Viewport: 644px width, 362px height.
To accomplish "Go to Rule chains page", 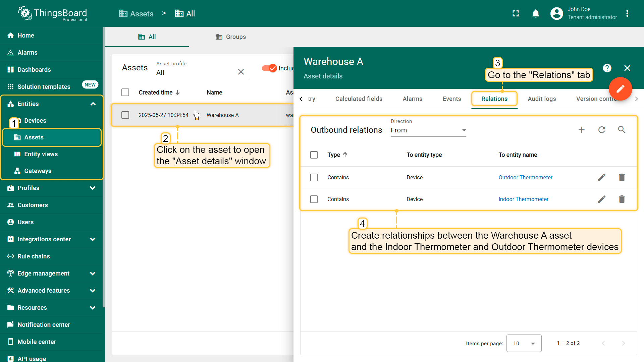I will coord(34,256).
